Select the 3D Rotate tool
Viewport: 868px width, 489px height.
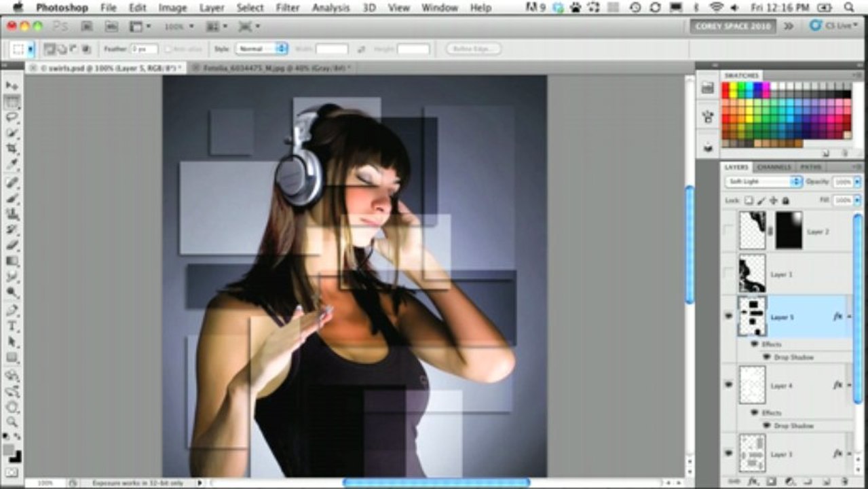click(x=12, y=376)
